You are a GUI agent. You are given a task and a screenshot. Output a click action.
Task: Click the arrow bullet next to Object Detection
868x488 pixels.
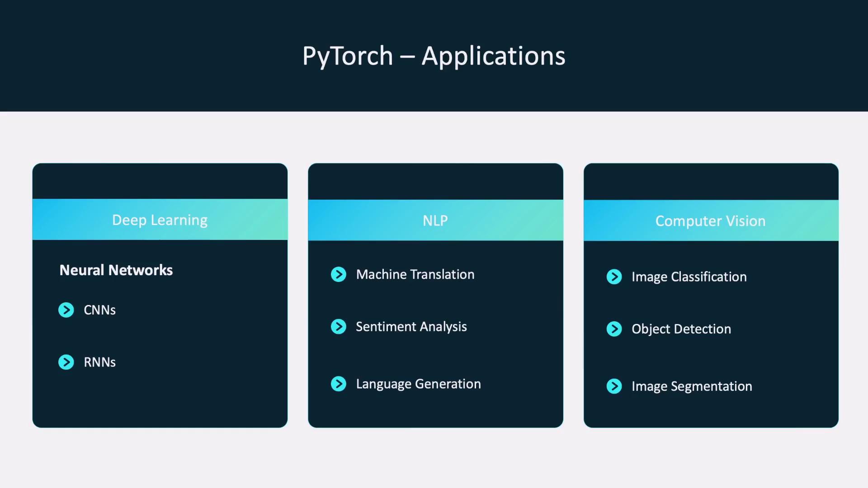(x=614, y=329)
